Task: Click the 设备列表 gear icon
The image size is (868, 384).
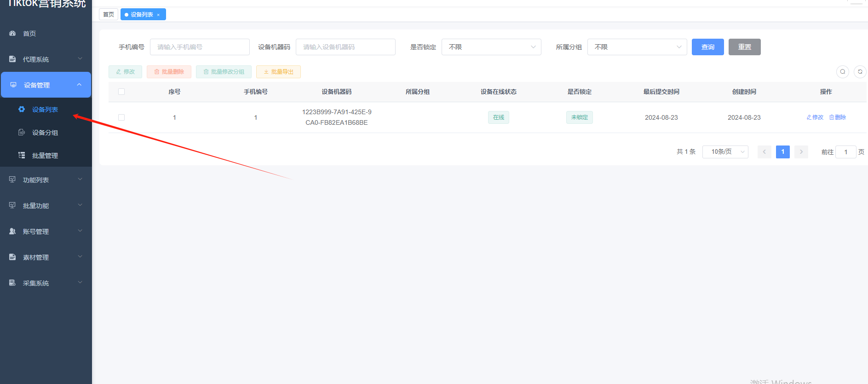Action: click(x=22, y=109)
